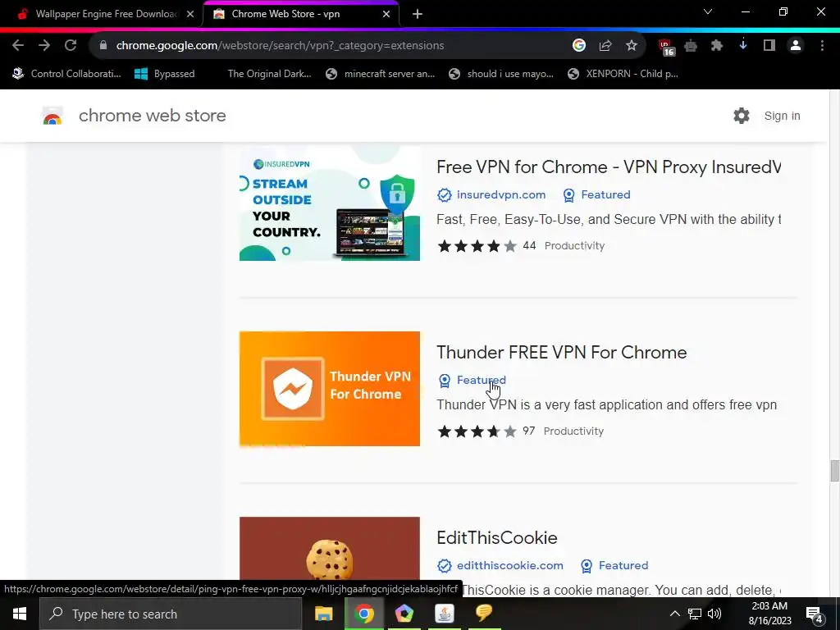The image size is (840, 630).
Task: Open the yellow chat bubble taskbar app
Action: [484, 614]
